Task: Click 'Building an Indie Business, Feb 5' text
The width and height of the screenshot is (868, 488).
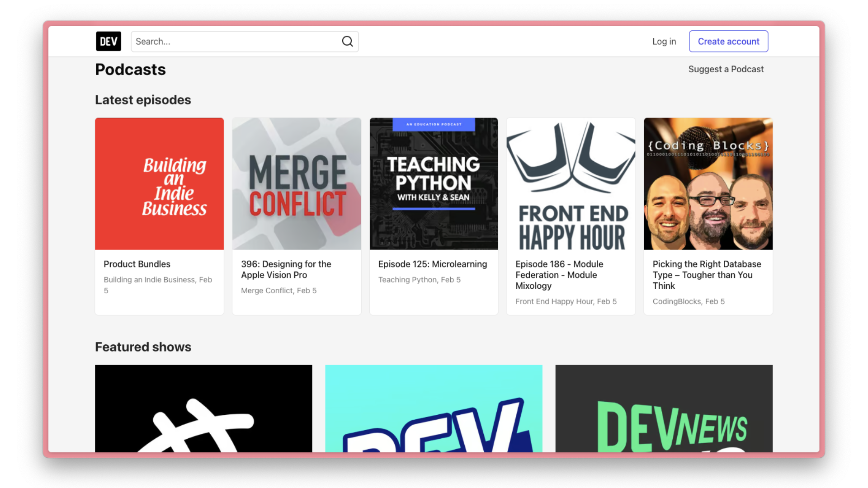Action: click(158, 285)
